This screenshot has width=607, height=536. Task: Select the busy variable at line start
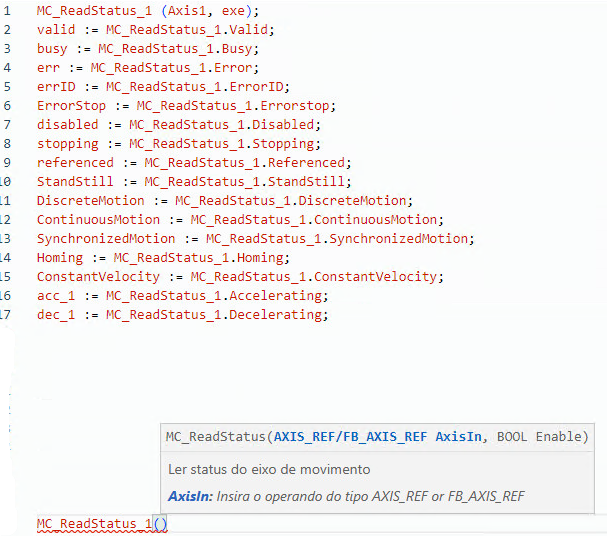pos(52,49)
